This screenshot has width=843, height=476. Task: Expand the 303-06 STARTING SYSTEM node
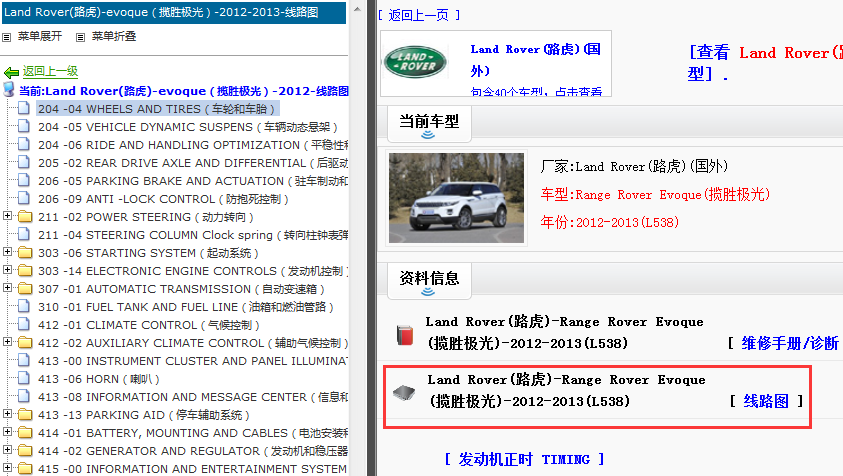coord(7,252)
